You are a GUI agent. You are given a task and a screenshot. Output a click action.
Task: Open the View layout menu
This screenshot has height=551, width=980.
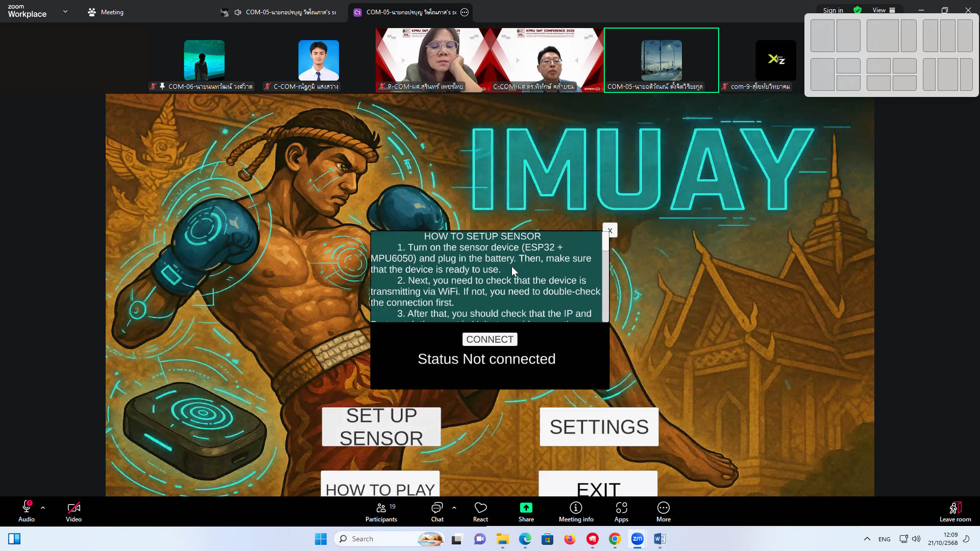[884, 10]
